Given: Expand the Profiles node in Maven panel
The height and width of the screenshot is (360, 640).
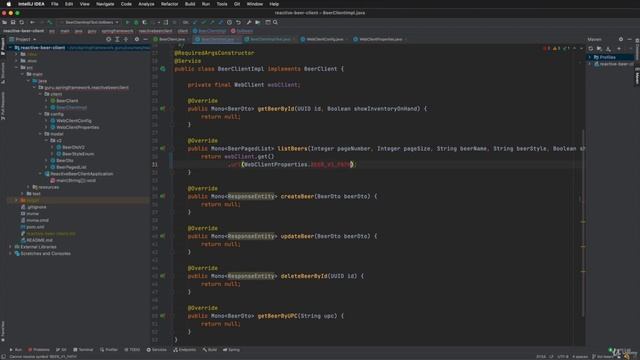Looking at the screenshot, I should [x=590, y=57].
